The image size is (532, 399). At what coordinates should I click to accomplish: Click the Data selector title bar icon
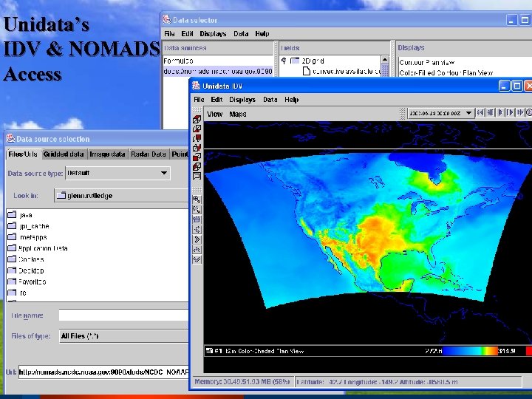coord(166,20)
